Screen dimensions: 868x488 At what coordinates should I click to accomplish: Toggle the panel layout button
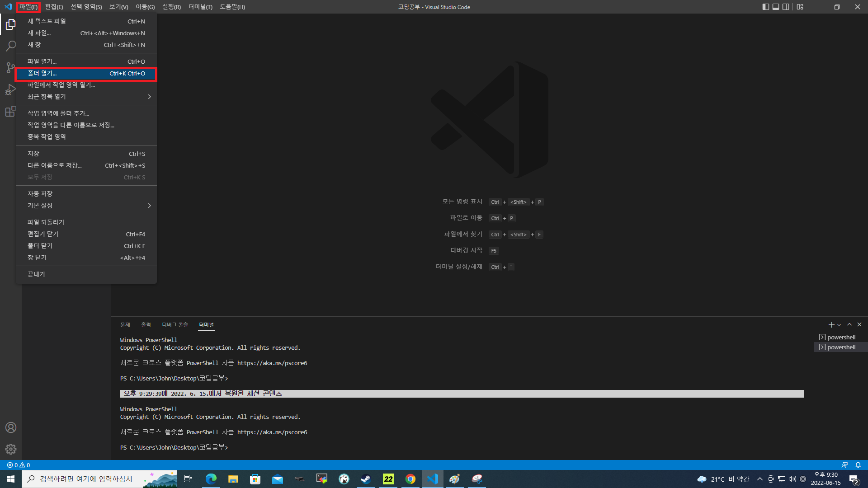point(776,7)
